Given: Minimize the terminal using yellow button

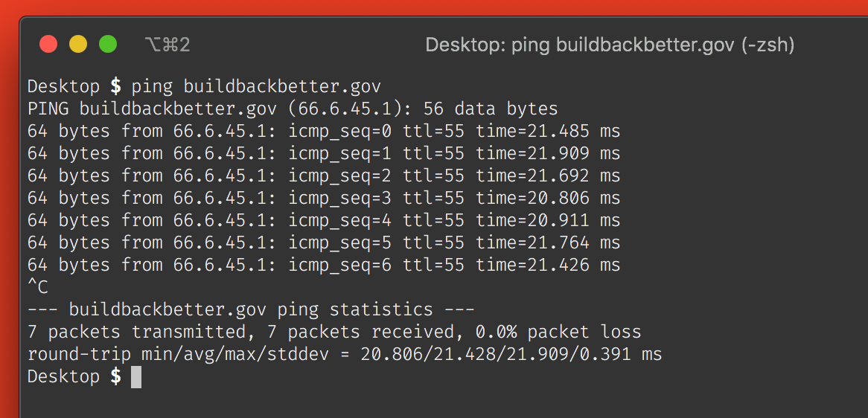Looking at the screenshot, I should point(78,44).
